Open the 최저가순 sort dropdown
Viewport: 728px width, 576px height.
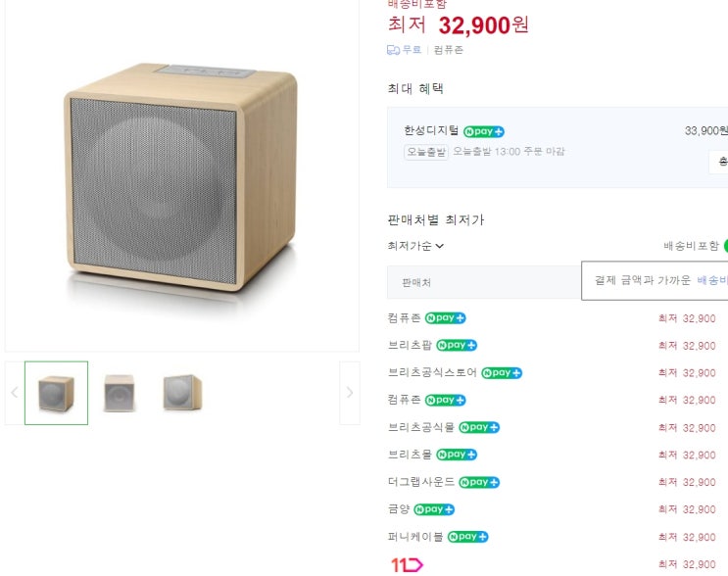click(416, 246)
